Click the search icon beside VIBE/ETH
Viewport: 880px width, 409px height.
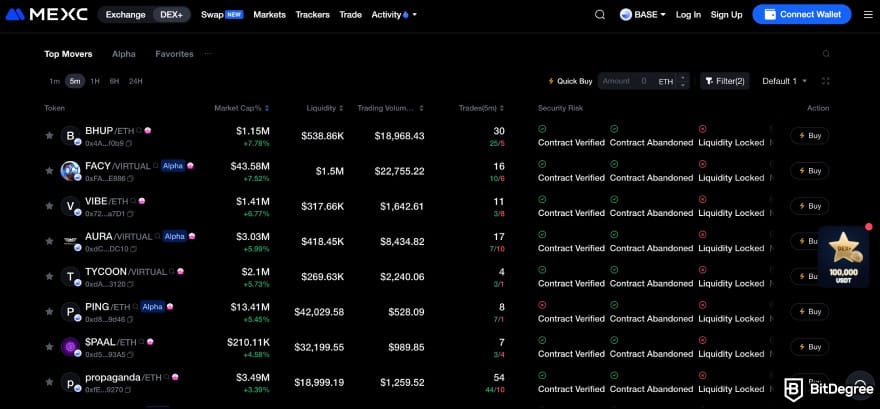coord(134,201)
